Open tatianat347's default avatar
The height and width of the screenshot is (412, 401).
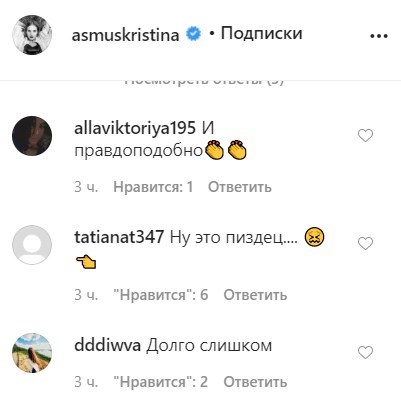(x=32, y=245)
